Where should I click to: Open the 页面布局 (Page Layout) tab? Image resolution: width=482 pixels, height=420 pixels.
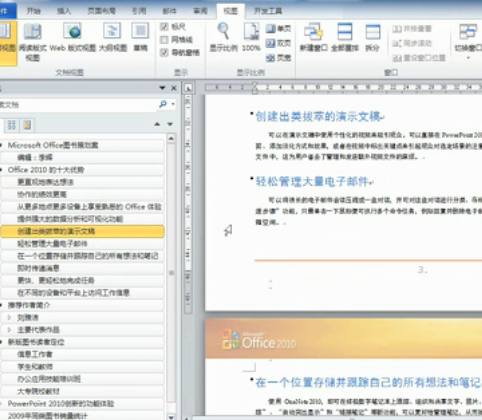coord(102,11)
